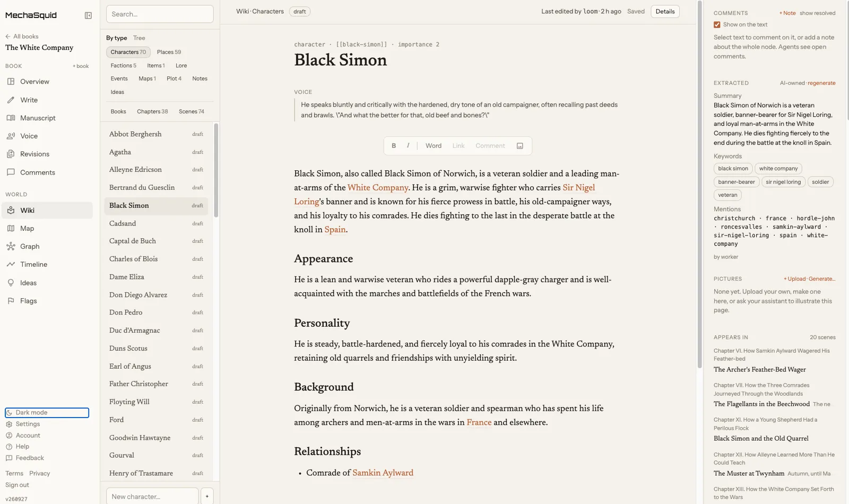The width and height of the screenshot is (849, 504).
Task: Open Floyting Will character entry
Action: tap(156, 402)
